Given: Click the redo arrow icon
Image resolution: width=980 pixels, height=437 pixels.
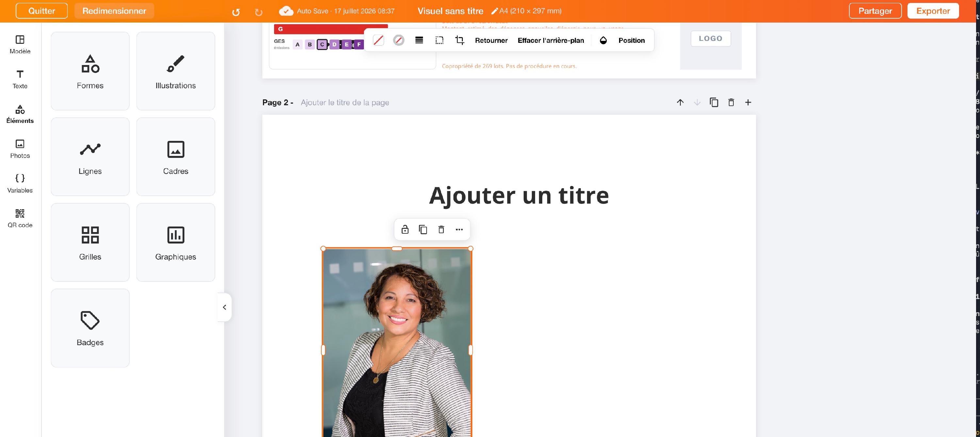Looking at the screenshot, I should pos(258,12).
